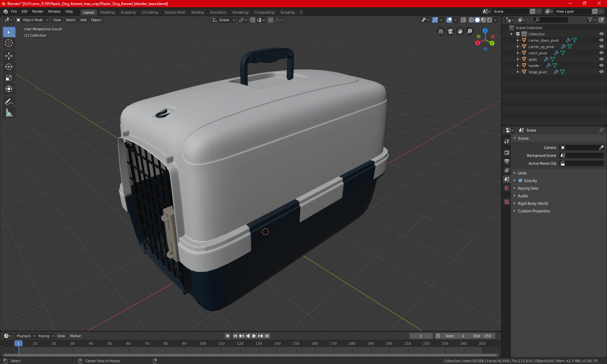
Task: Hide carrier_down_pivot in viewport
Action: tap(601, 40)
